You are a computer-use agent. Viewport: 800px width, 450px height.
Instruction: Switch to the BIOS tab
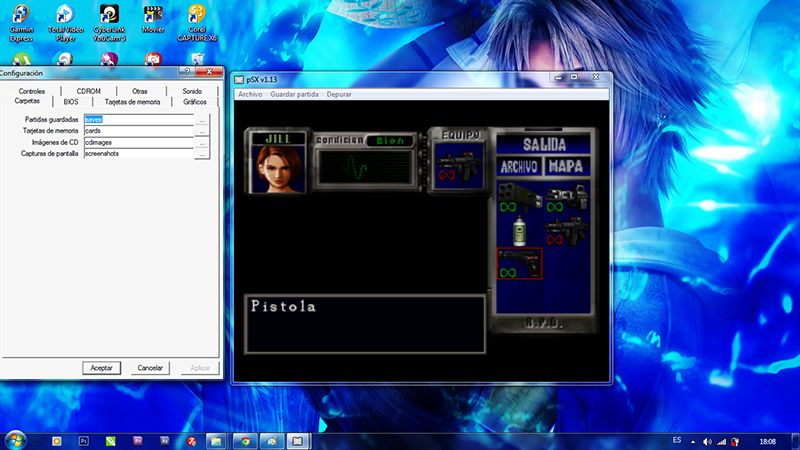coord(71,102)
